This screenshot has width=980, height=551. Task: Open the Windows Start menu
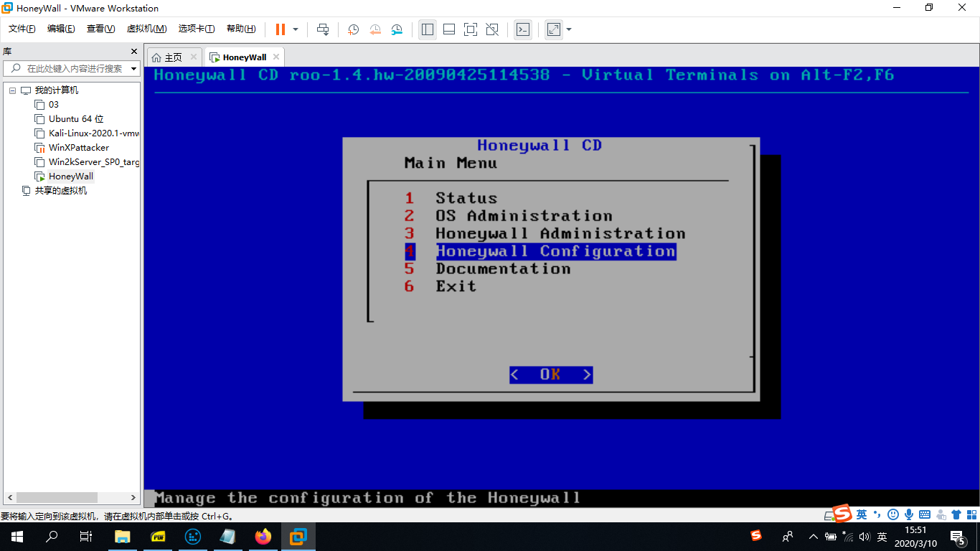point(17,537)
